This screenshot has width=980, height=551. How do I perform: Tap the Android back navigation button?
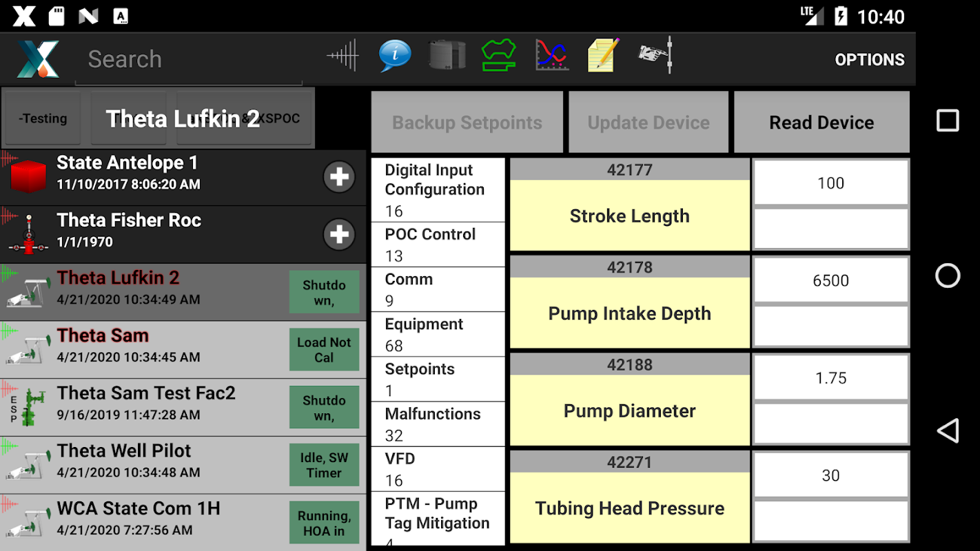948,431
